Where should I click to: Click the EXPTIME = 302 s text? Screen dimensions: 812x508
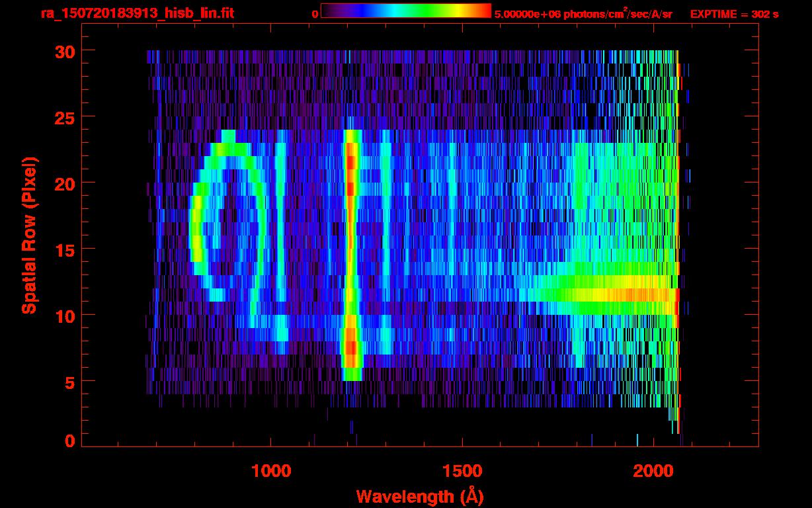click(x=734, y=14)
